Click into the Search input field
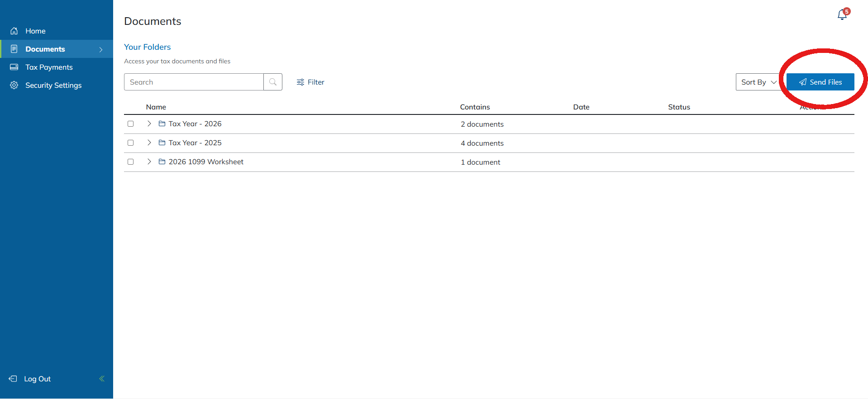Image resolution: width=868 pixels, height=399 pixels. click(x=194, y=82)
